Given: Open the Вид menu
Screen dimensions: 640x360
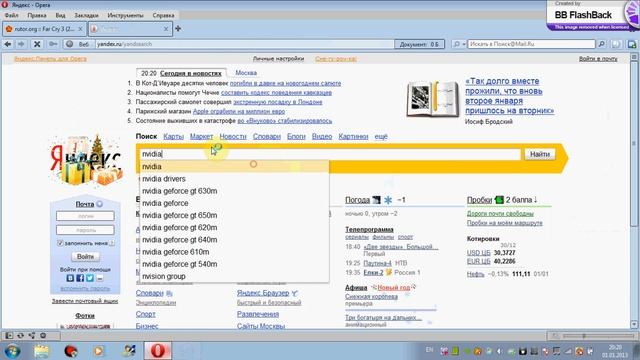Looking at the screenshot, I should 60,15.
